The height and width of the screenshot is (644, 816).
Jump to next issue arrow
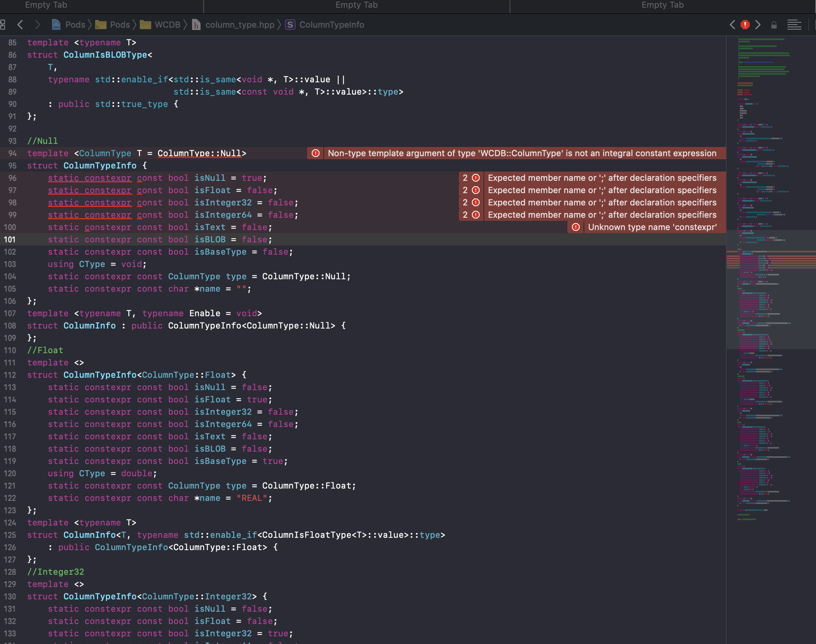[x=758, y=25]
